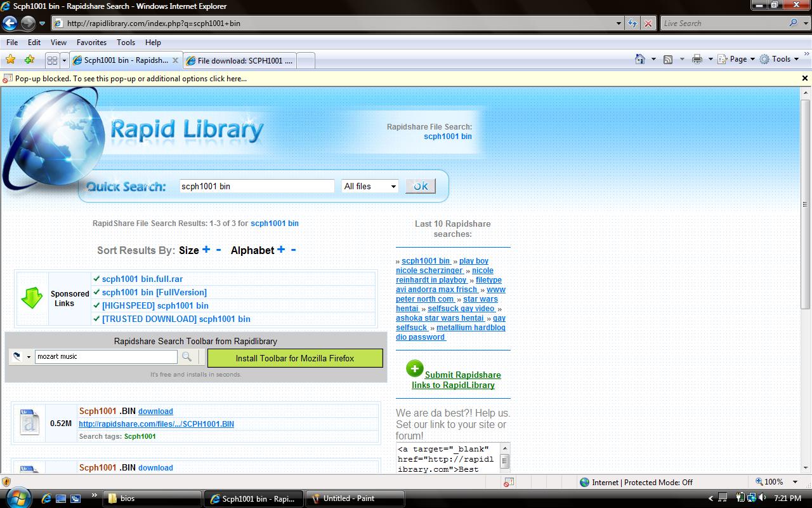Open sponsored link [HIGHSPEED] scph1001 bin

155,305
